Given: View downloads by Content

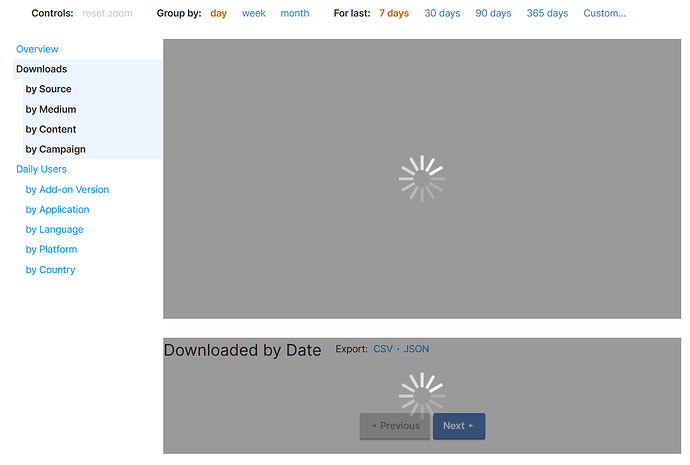Looking at the screenshot, I should coord(51,129).
